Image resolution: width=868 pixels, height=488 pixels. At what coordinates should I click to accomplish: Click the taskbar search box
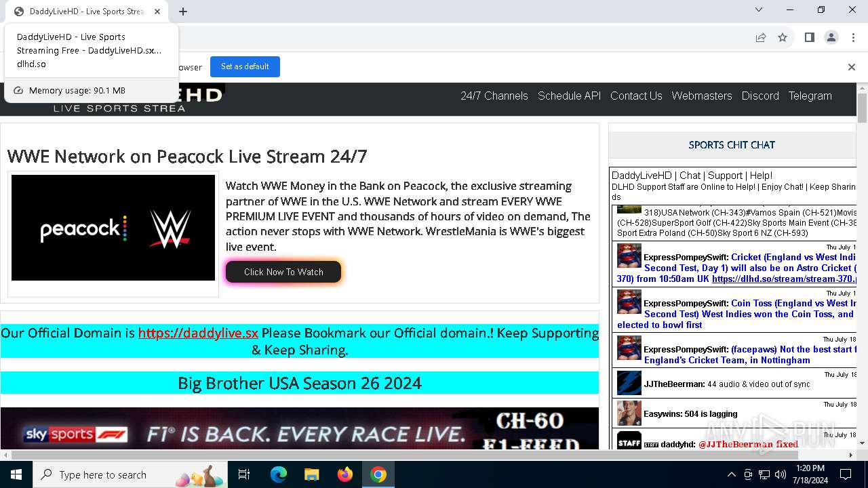[x=130, y=474]
